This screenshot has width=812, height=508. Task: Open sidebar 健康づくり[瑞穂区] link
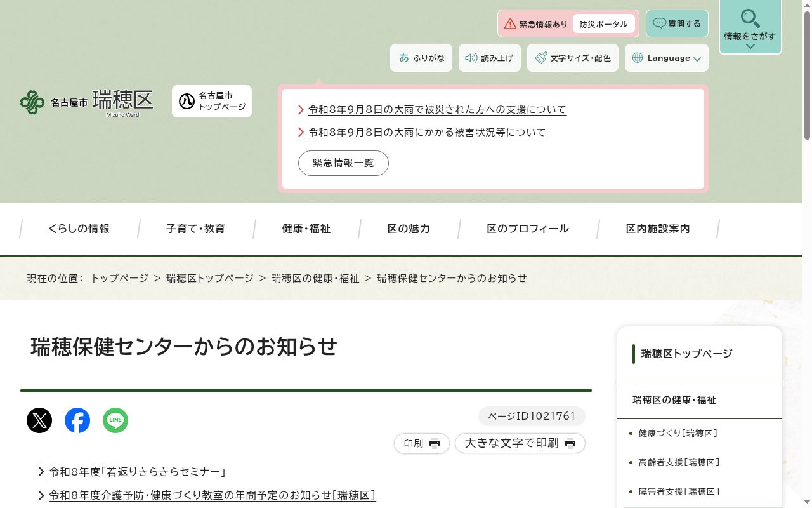point(678,433)
